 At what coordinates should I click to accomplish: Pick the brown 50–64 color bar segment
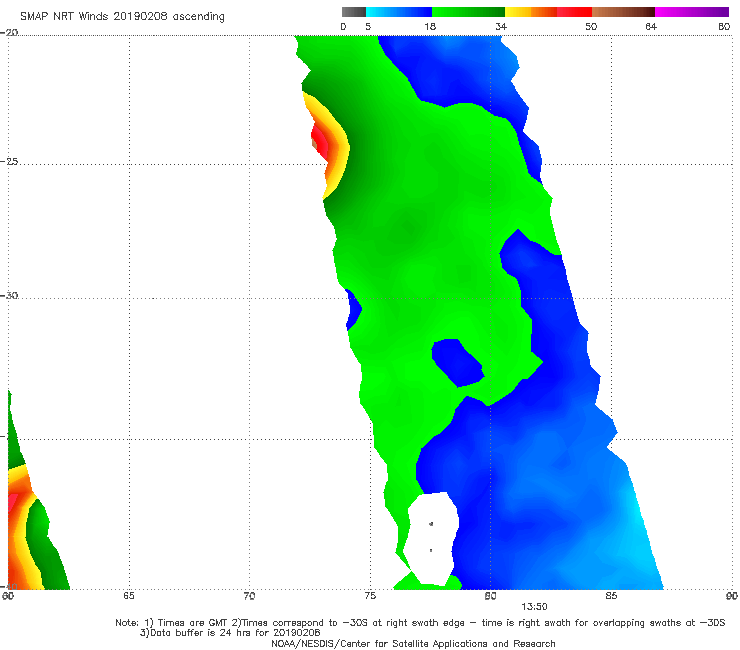click(x=623, y=12)
